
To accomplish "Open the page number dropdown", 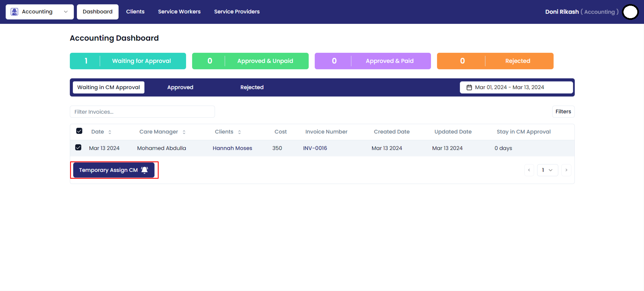I will tap(547, 170).
